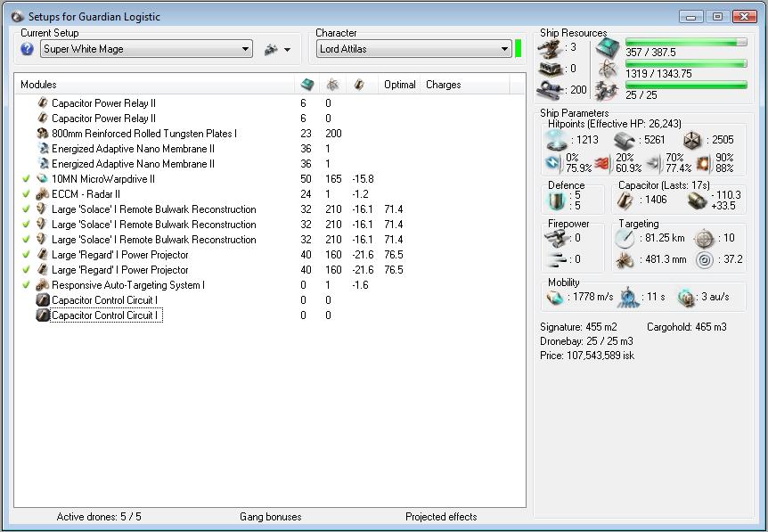The width and height of the screenshot is (768, 532).
Task: Click the warp speed icon showing 3 au/s
Action: (686, 298)
